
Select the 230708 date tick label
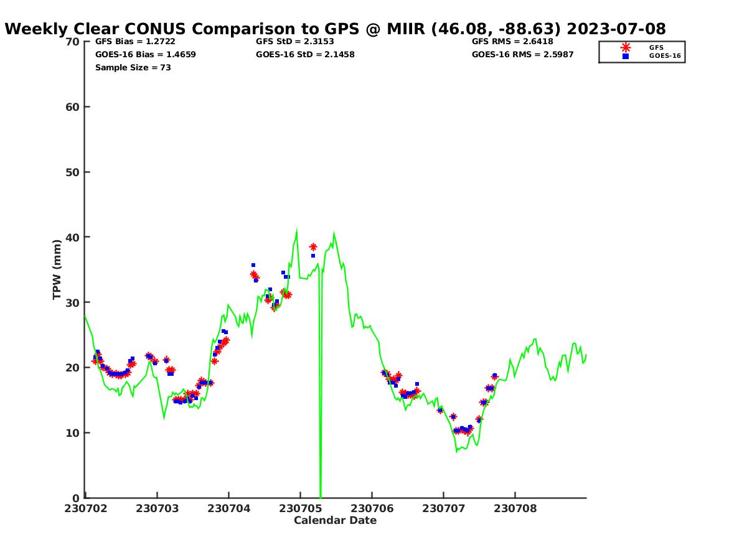click(x=514, y=508)
